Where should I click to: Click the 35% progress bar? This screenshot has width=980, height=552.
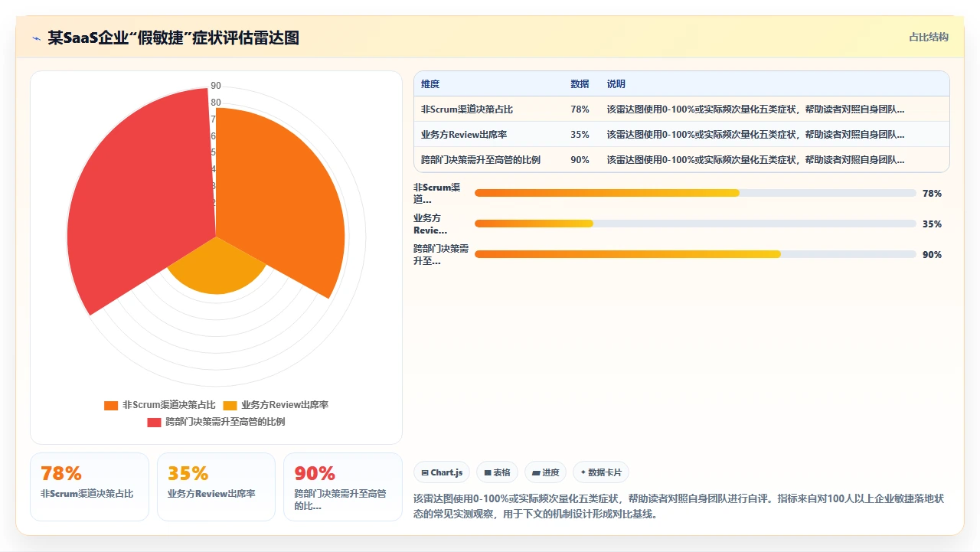695,224
